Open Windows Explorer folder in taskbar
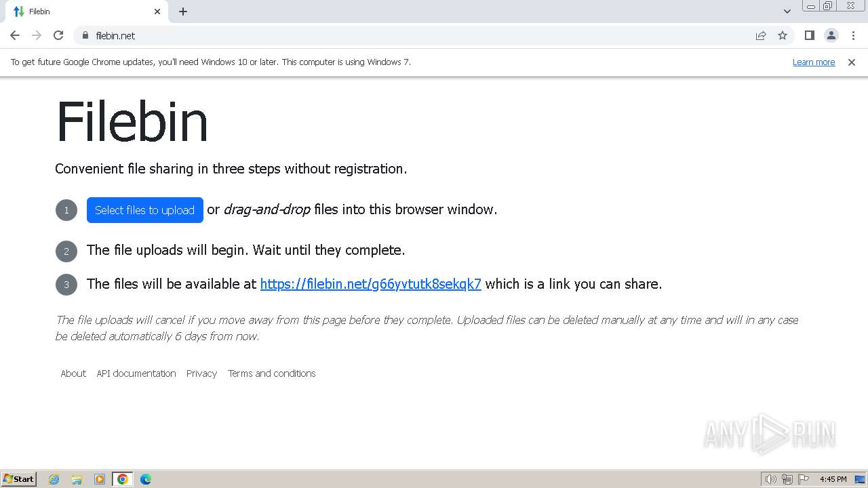Viewport: 868px width, 488px height. click(77, 479)
